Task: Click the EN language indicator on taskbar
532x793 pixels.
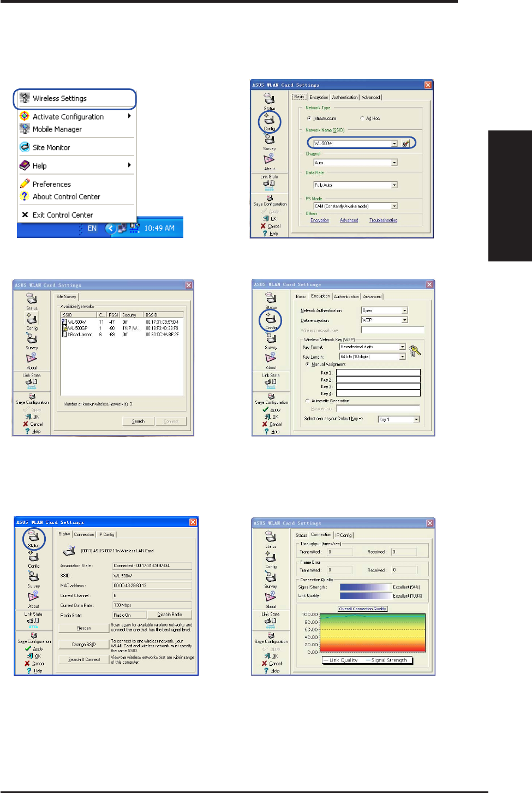Action: point(92,229)
